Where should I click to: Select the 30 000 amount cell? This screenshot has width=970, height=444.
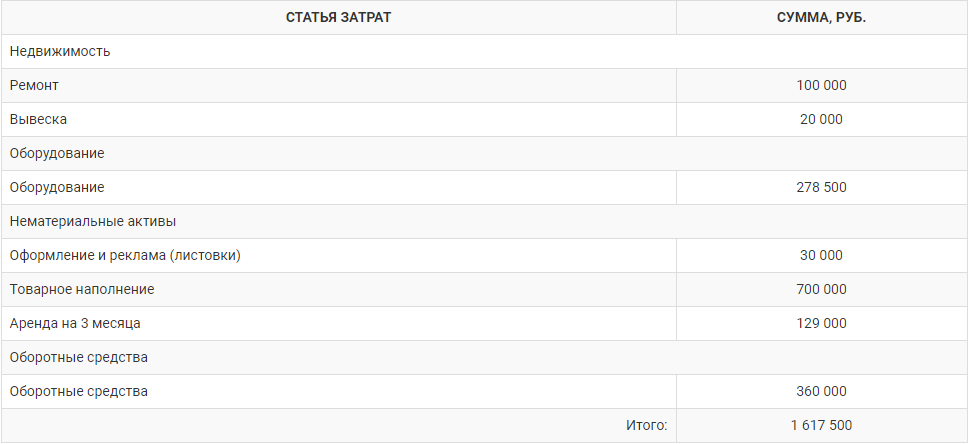coord(822,255)
